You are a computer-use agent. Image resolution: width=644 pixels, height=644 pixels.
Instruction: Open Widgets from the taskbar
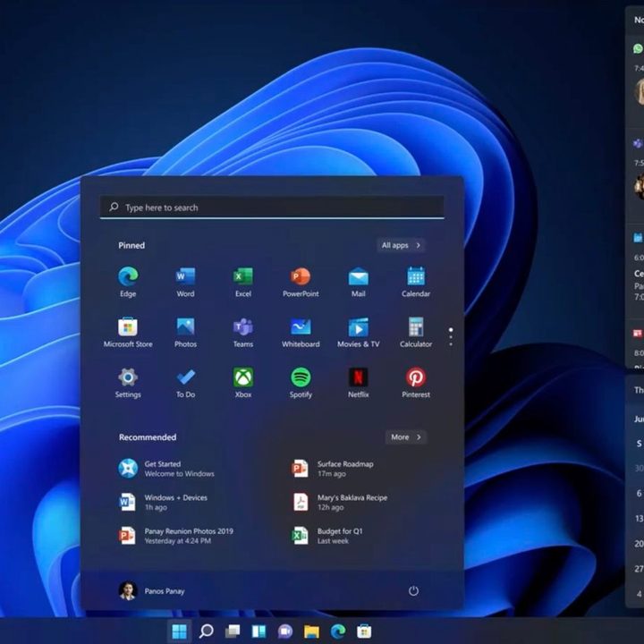(258, 631)
